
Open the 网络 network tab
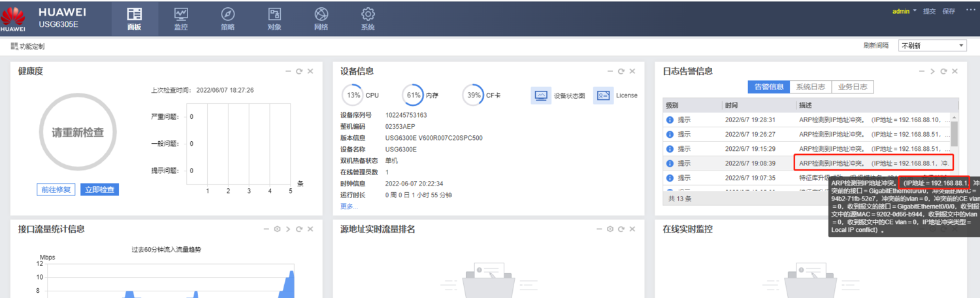321,19
